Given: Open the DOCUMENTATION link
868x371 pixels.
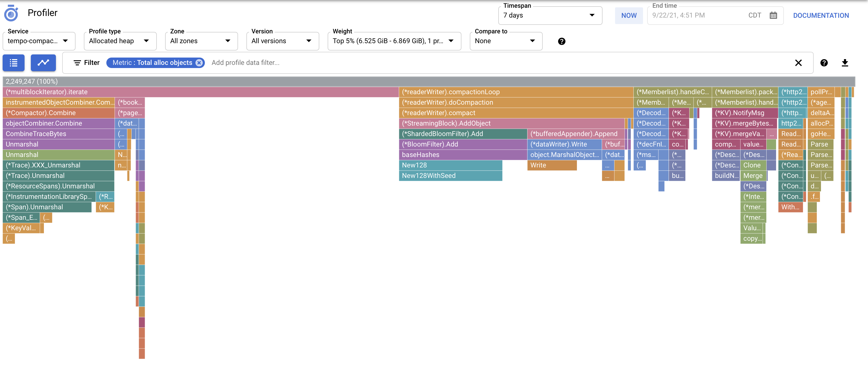Looking at the screenshot, I should (x=821, y=15).
